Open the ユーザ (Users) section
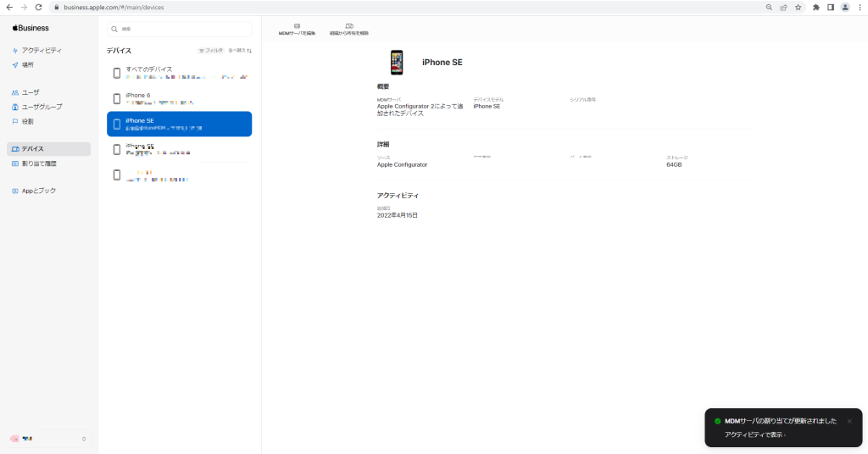This screenshot has height=454, width=868. 31,92
